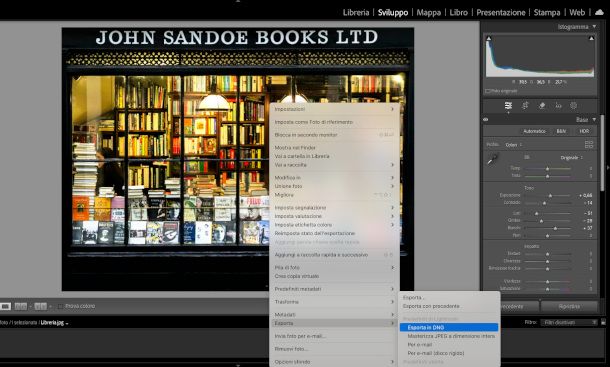Choose Mostra nel Finder
This screenshot has width=610, height=367.
334,148
